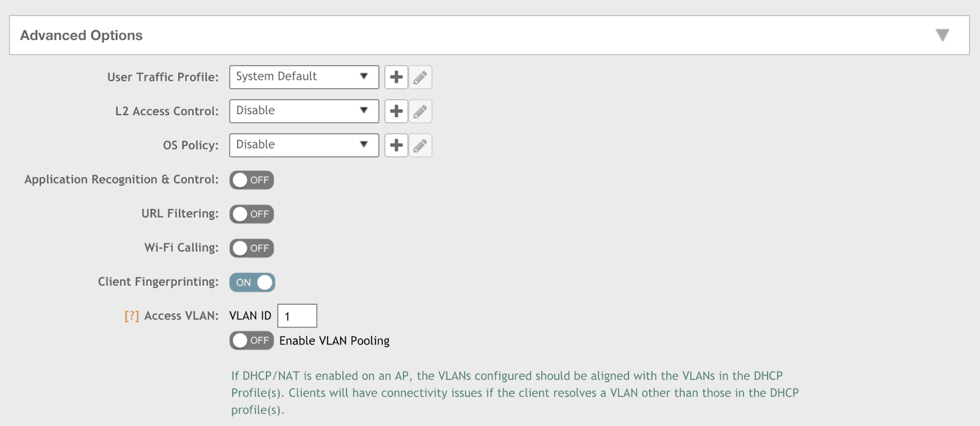Edit the OS Policy pencil icon
980x426 pixels.
pos(420,145)
